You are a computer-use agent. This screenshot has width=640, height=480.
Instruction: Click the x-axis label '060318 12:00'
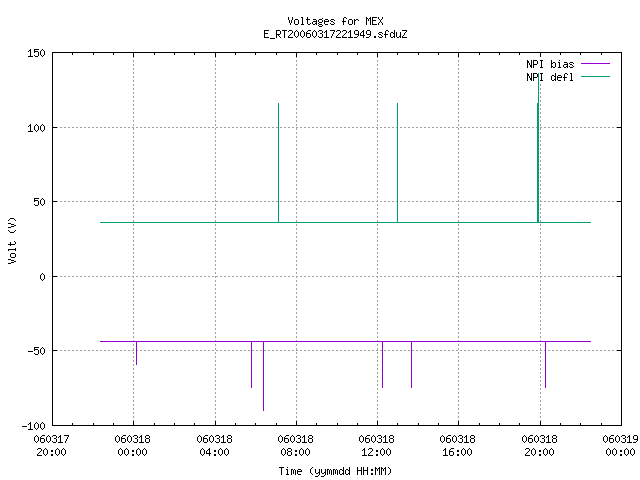[376, 446]
